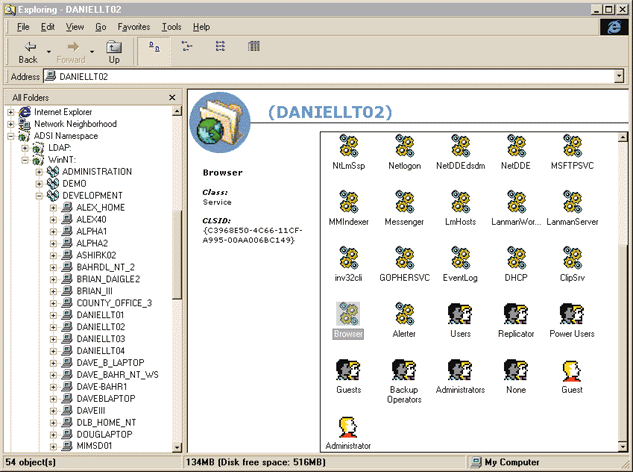The image size is (633, 472).
Task: Open the Help menu
Action: [x=201, y=27]
